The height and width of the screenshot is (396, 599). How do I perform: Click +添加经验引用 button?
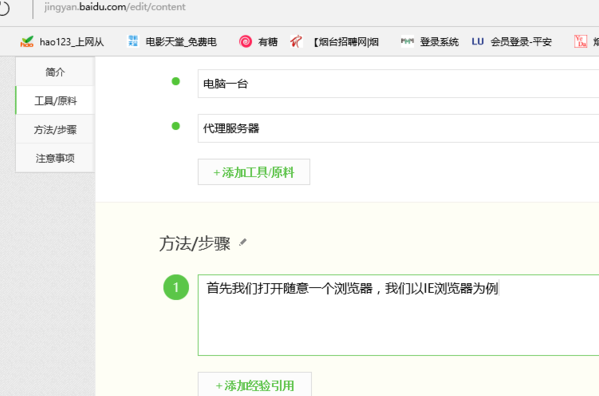coord(255,385)
